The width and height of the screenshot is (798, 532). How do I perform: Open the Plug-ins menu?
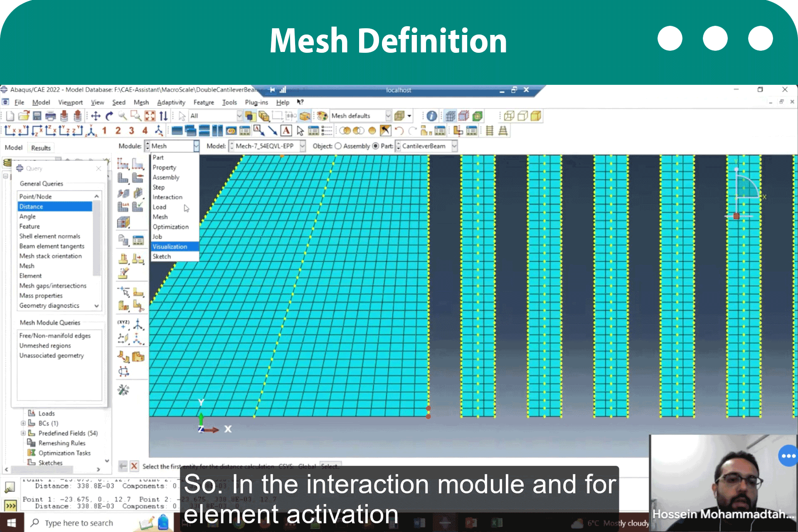click(256, 102)
